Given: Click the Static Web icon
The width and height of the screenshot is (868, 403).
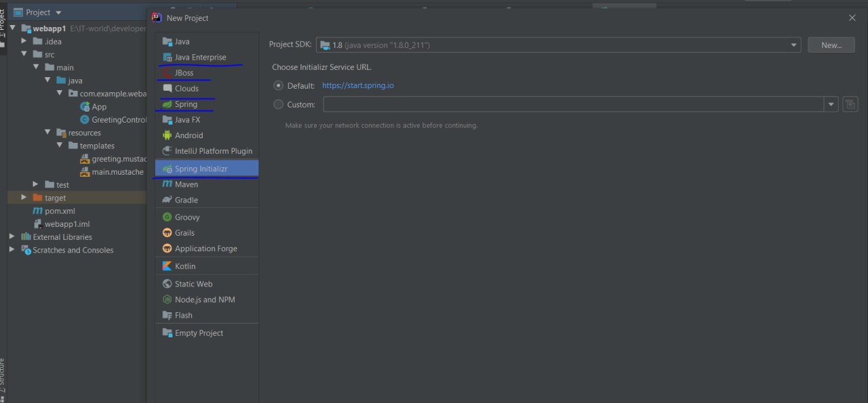Looking at the screenshot, I should [x=167, y=284].
